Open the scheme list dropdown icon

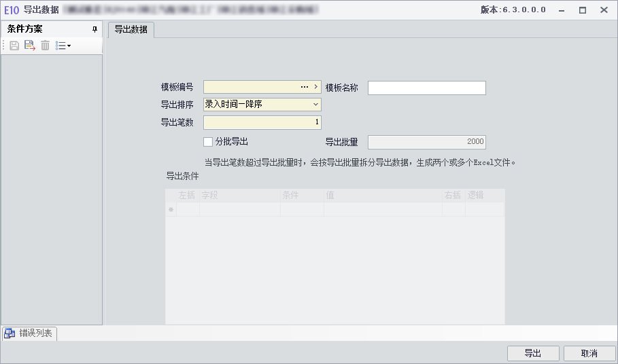pos(63,45)
